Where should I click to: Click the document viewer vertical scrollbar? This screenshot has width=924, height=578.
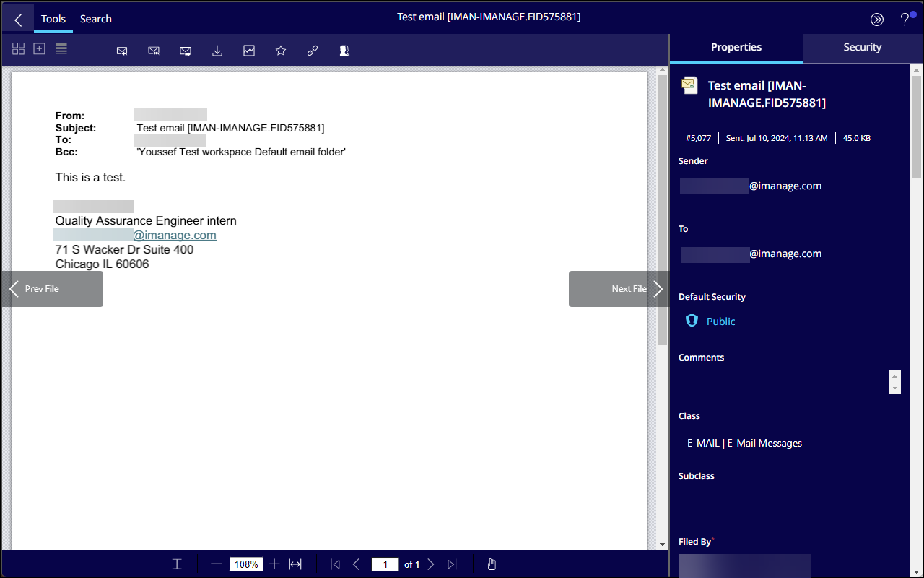tap(662, 210)
